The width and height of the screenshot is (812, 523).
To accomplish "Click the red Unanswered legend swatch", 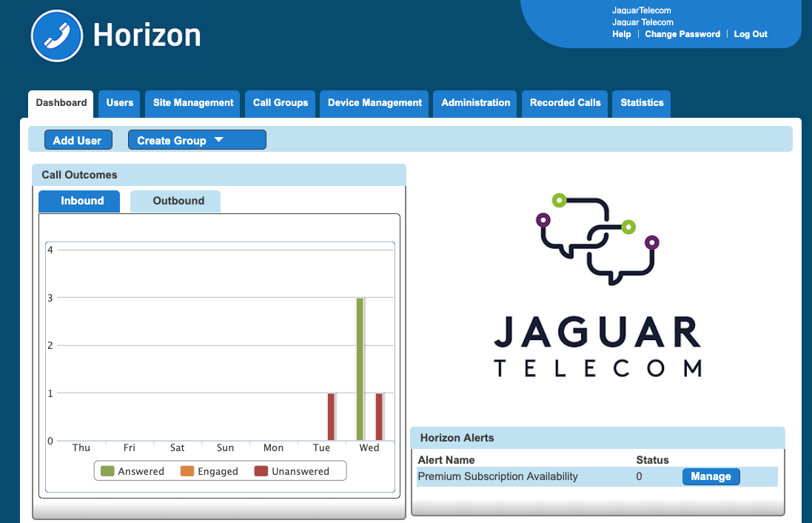I will [x=261, y=471].
